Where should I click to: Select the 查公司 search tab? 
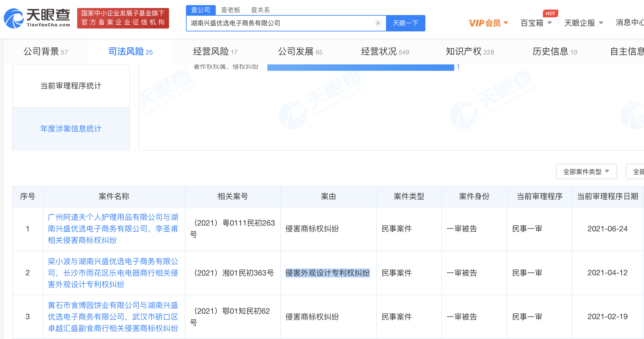coord(201,10)
